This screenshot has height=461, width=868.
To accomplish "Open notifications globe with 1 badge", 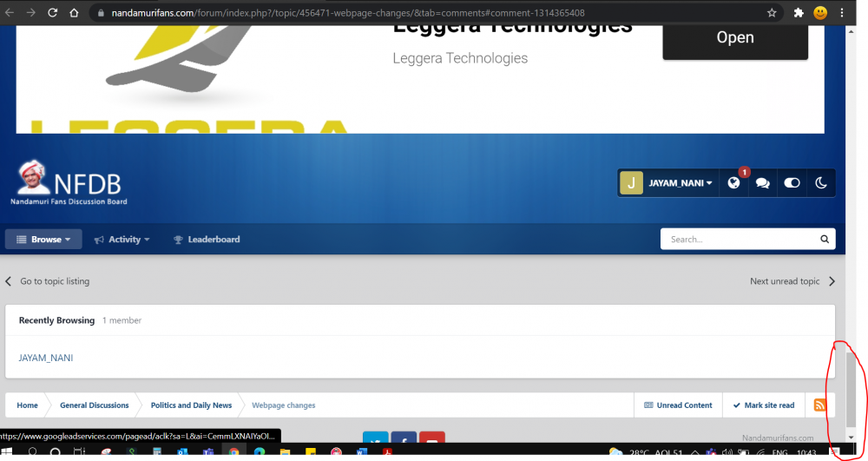I will 734,183.
